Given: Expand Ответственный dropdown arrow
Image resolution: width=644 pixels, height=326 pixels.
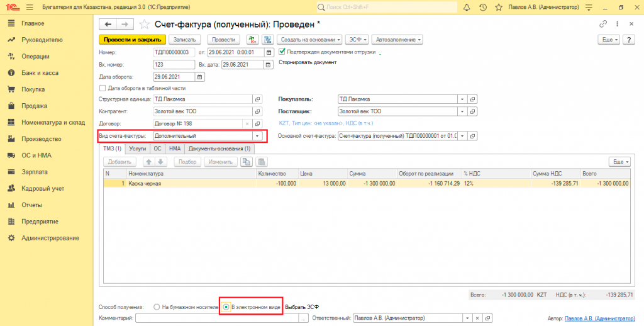Looking at the screenshot, I should click(467, 318).
